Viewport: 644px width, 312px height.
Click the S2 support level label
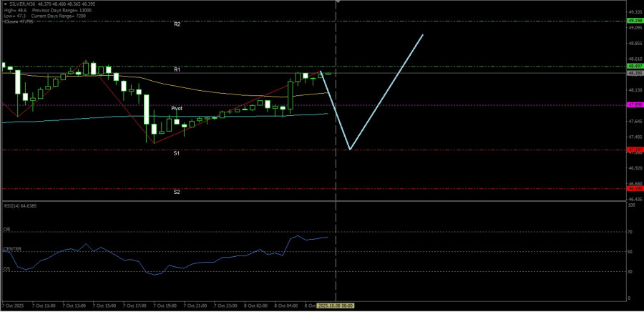[177, 192]
